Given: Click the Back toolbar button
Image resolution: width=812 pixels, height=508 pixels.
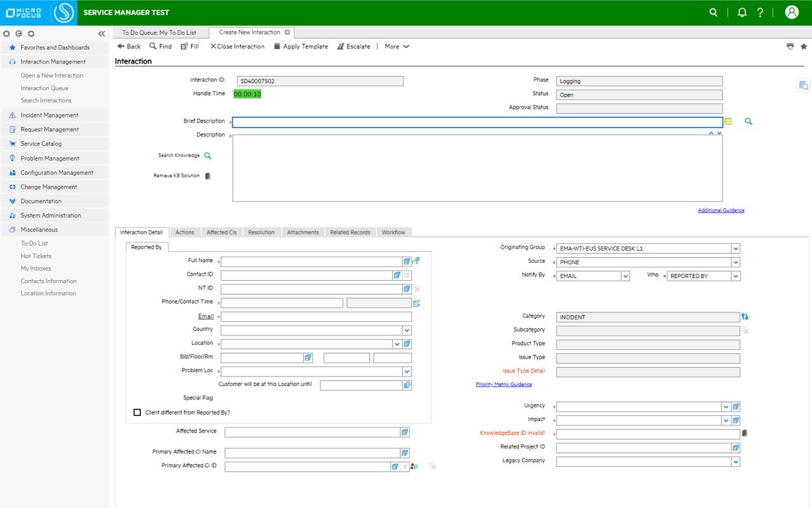Looking at the screenshot, I should tap(129, 46).
